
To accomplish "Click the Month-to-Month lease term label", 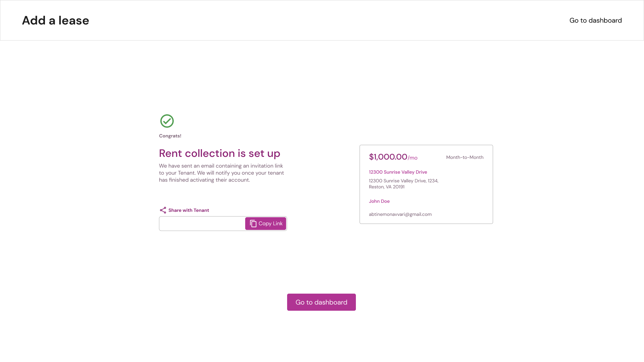I will click(465, 157).
